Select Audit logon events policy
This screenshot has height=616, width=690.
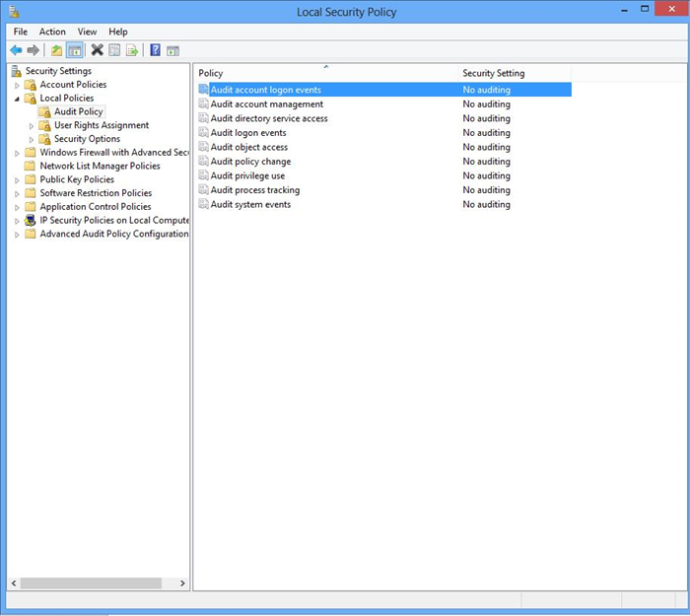tap(248, 133)
